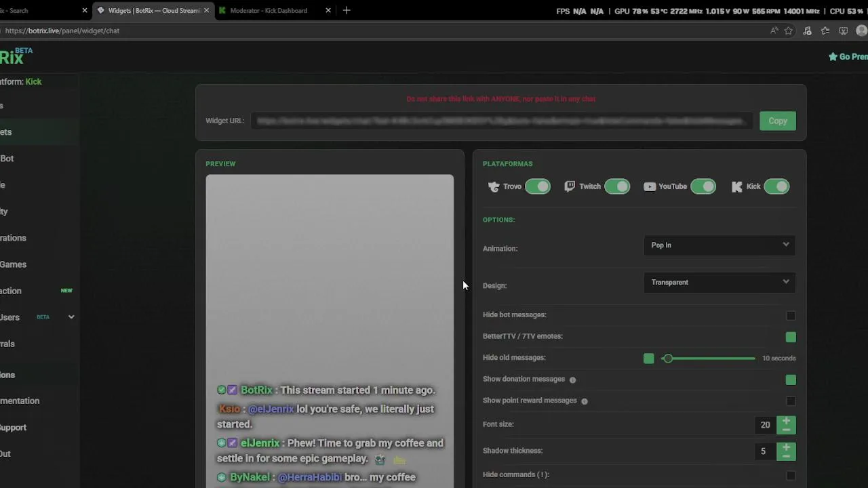Viewport: 868px width, 488px height.
Task: Click the ByNakel username in preview
Action: click(x=250, y=477)
